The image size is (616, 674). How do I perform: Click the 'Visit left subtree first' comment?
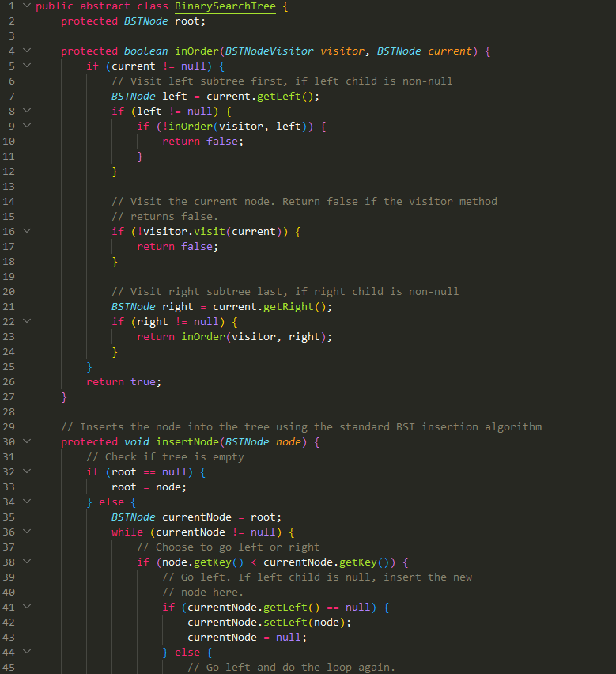click(x=282, y=81)
